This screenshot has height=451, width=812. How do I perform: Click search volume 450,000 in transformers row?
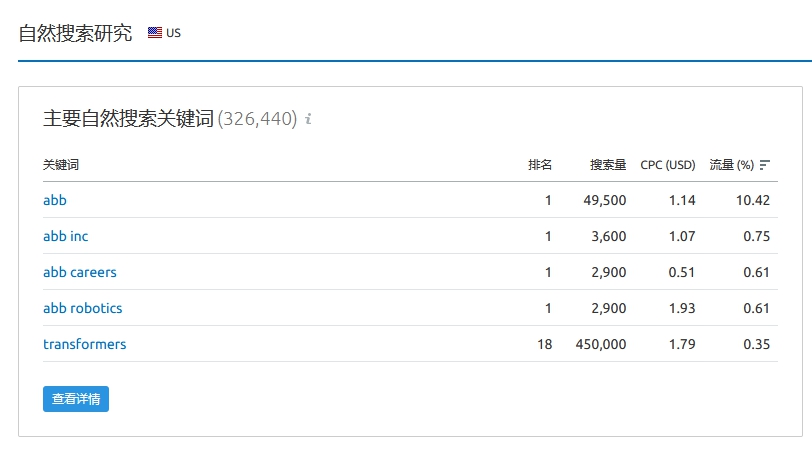point(601,344)
